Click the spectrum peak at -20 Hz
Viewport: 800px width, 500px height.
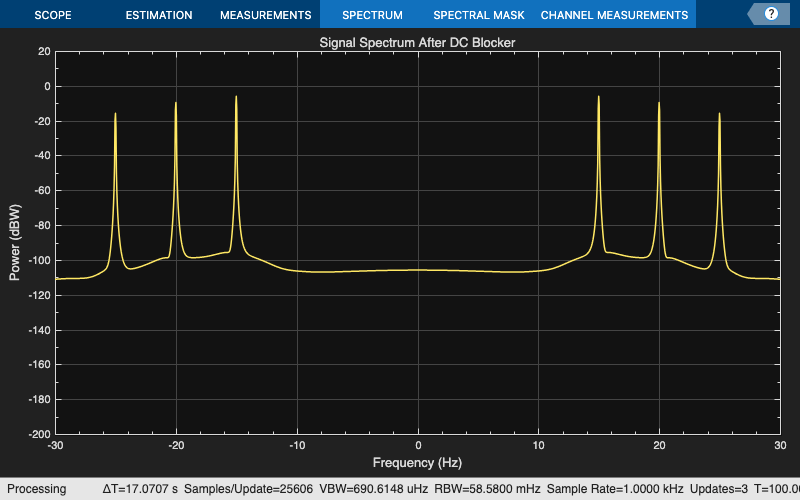176,104
